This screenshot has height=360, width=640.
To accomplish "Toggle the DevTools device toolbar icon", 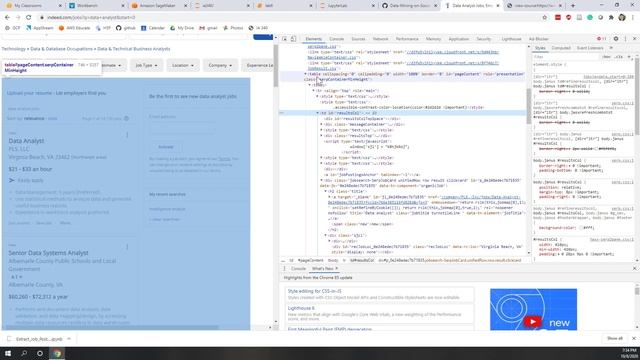I will 293,39.
